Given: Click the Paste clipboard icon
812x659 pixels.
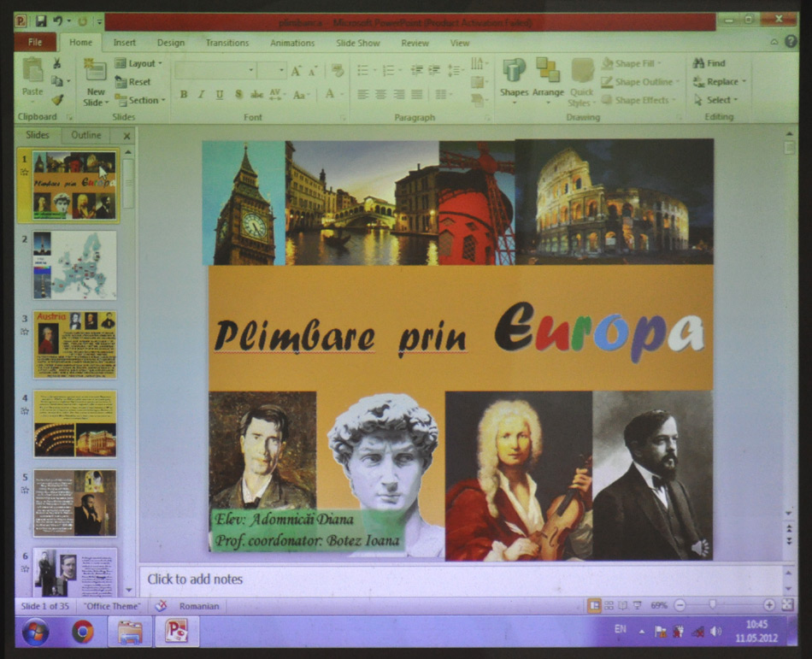Looking at the screenshot, I should [32, 71].
